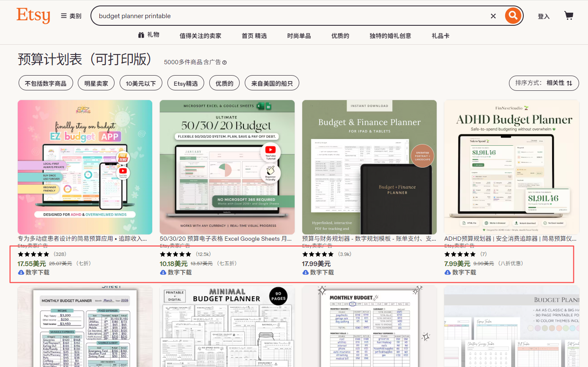588x367 pixels.
Task: Click the 7.99美元 price
Action: [457, 264]
